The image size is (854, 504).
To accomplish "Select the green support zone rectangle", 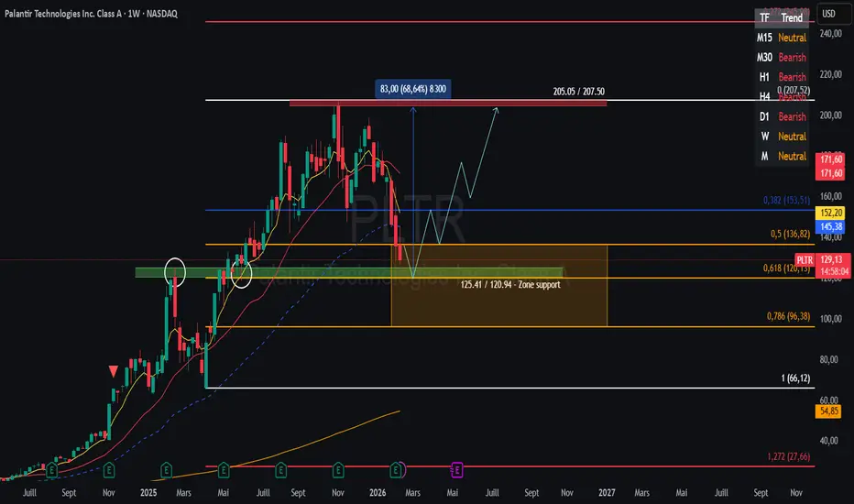I will 348,272.
